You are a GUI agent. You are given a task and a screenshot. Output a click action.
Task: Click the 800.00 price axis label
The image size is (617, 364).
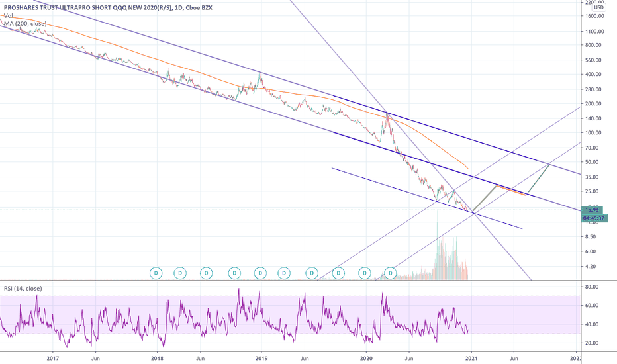[x=593, y=45]
